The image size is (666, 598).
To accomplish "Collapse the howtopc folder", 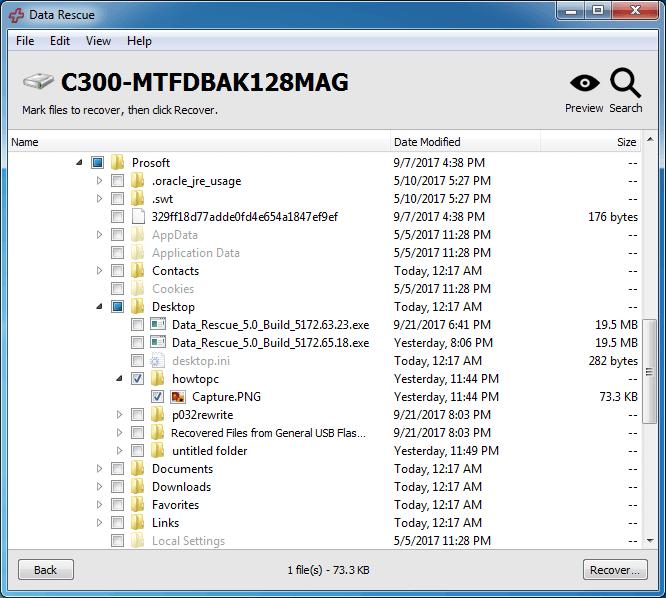I will point(120,378).
